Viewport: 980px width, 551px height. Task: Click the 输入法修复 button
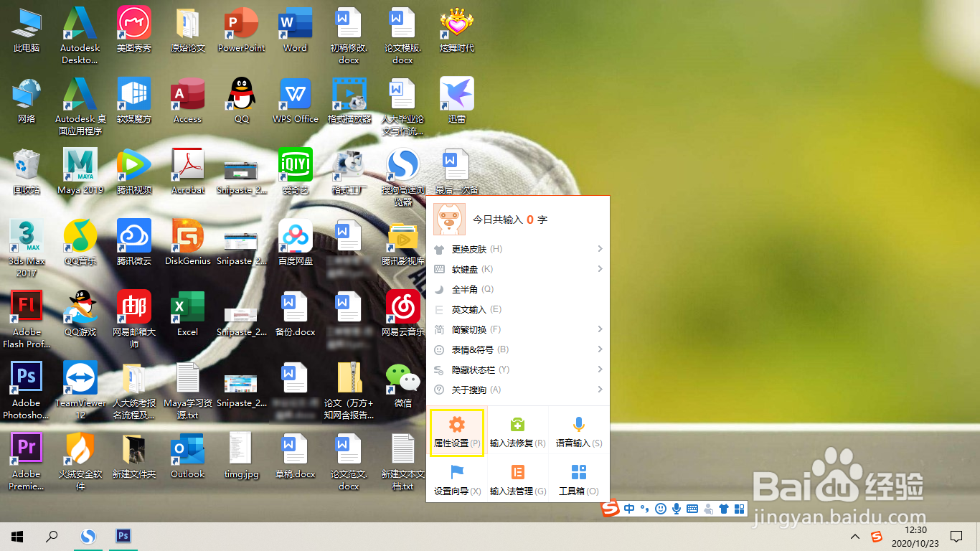coord(517,433)
